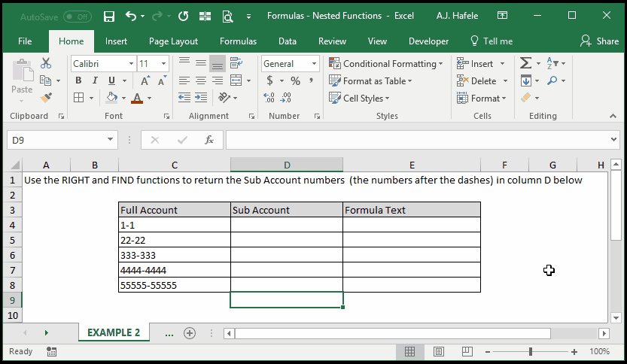Click the Cut scissors icon
Image resolution: width=627 pixels, height=364 pixels.
tap(46, 63)
